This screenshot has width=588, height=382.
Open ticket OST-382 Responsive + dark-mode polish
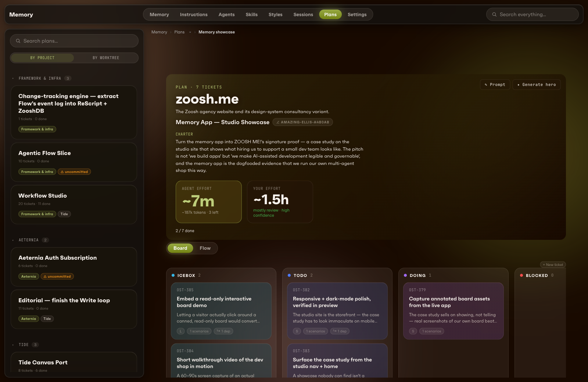[337, 311]
